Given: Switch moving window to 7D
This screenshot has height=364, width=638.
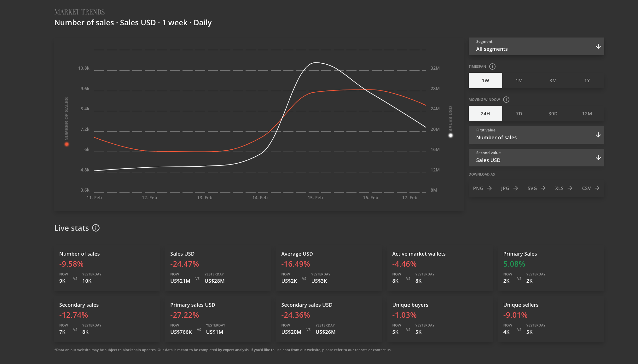Looking at the screenshot, I should click(x=519, y=114).
